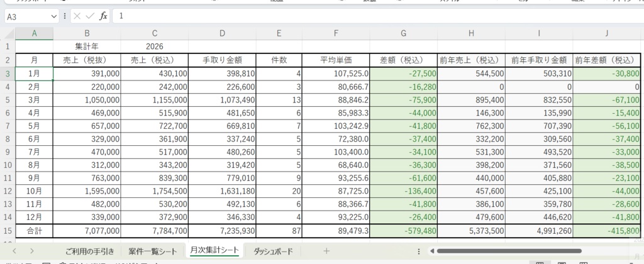The image size is (644, 264).
Task: Open the Name Box dropdown arrow
Action: coord(54,16)
